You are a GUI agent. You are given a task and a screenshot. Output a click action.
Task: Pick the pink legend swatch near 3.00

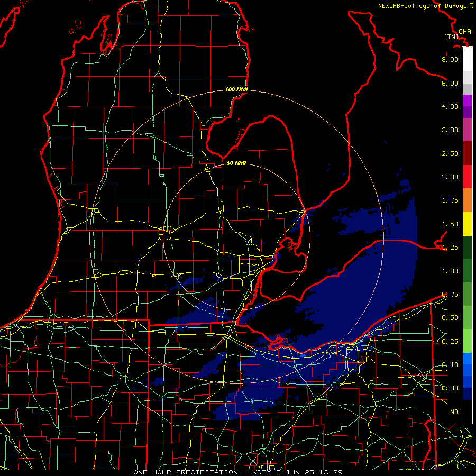pyautogui.click(x=467, y=130)
